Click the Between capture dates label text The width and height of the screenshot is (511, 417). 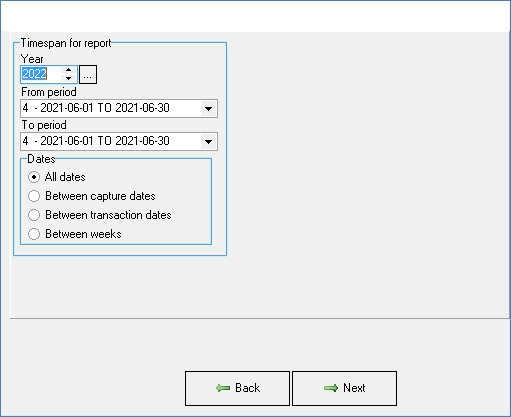pyautogui.click(x=100, y=196)
